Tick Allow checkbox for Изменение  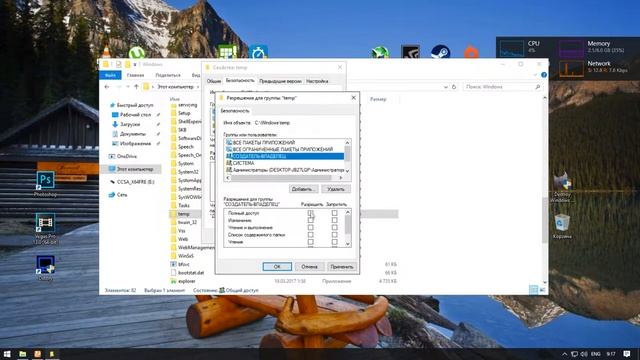[310, 220]
